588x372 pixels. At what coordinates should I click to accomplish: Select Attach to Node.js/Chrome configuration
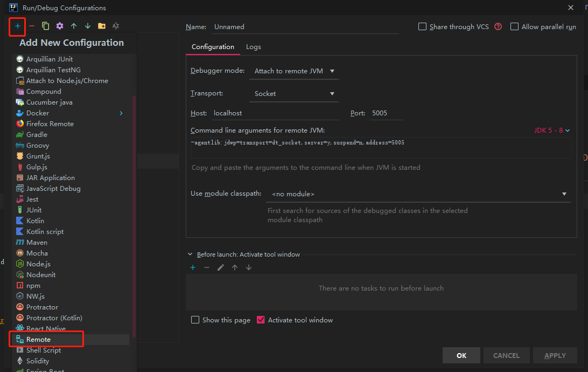pos(71,81)
